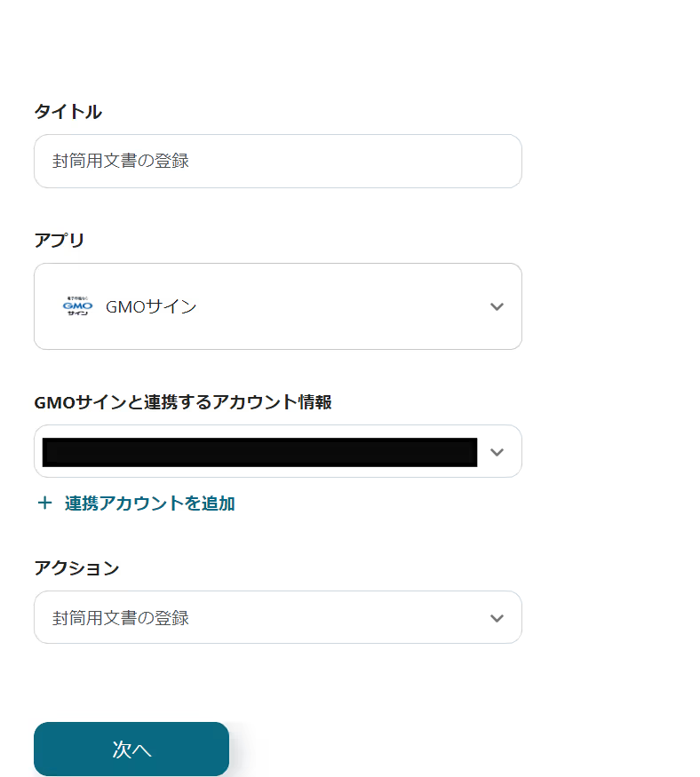Select the GMOサイン text in app selector
This screenshot has width=700, height=777.
pyautogui.click(x=151, y=306)
